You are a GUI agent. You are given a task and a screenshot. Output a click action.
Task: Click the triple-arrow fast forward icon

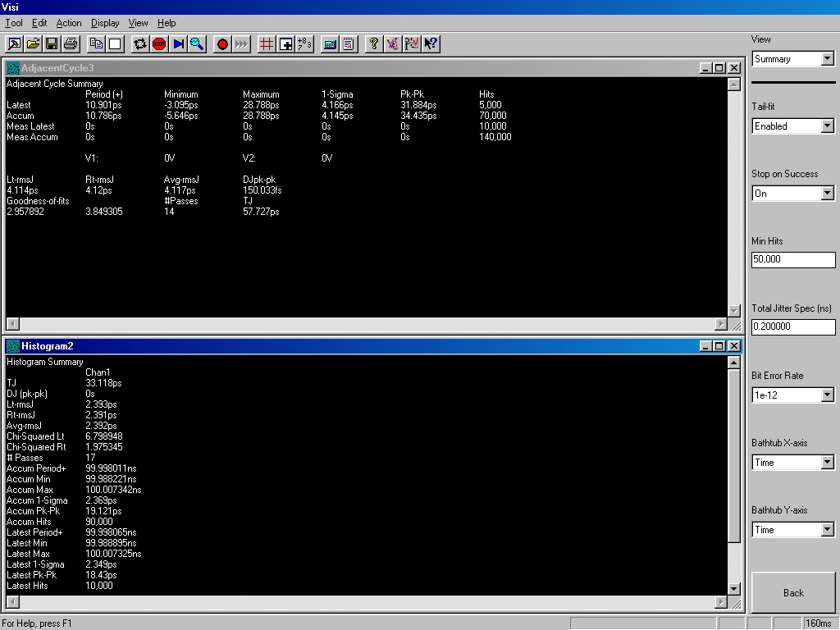(242, 44)
